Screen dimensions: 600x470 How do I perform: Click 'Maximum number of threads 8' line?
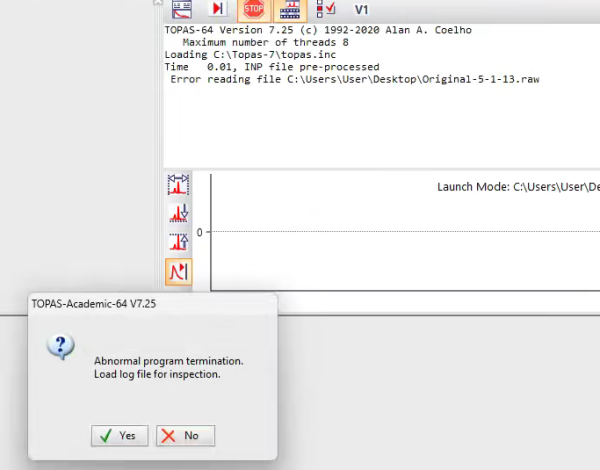pyautogui.click(x=266, y=42)
